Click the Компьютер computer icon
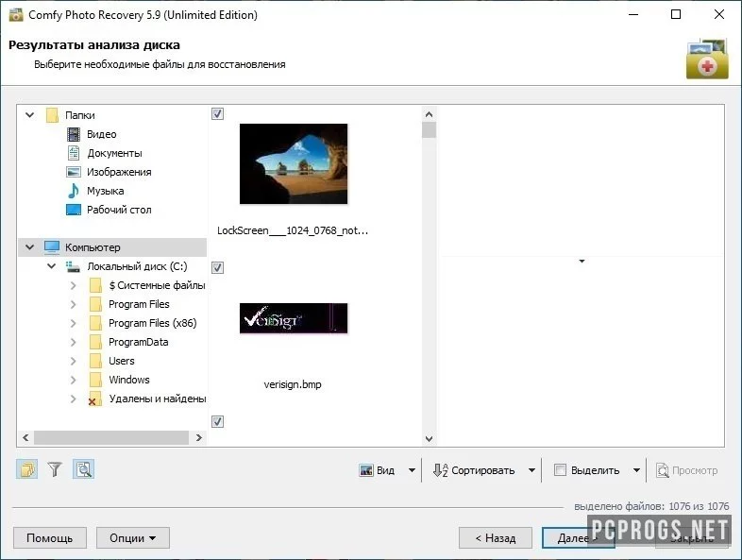 point(52,247)
